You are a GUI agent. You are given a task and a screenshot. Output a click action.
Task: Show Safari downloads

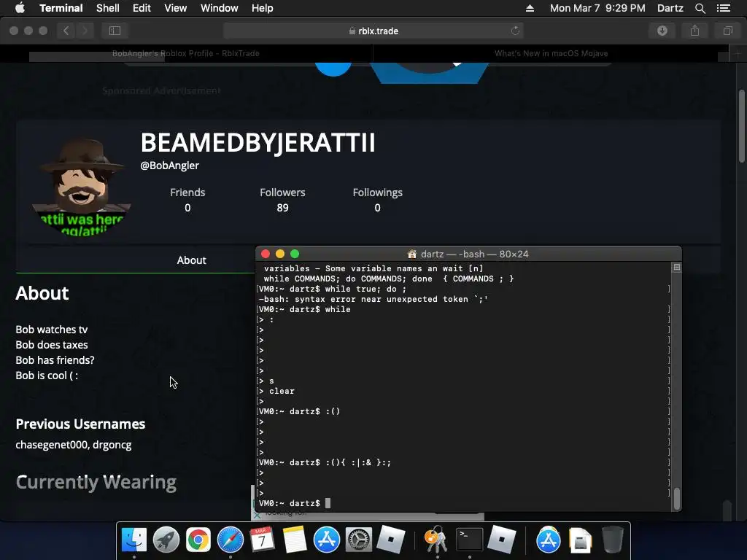tap(662, 31)
